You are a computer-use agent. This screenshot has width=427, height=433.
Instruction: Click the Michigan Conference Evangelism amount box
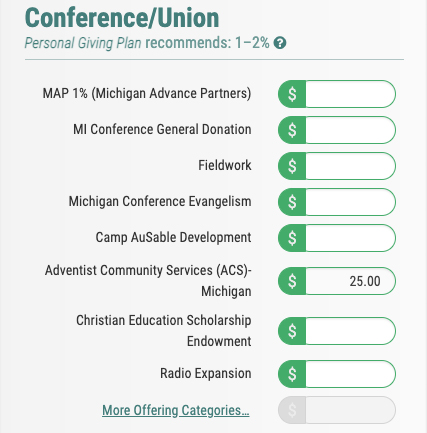click(350, 202)
